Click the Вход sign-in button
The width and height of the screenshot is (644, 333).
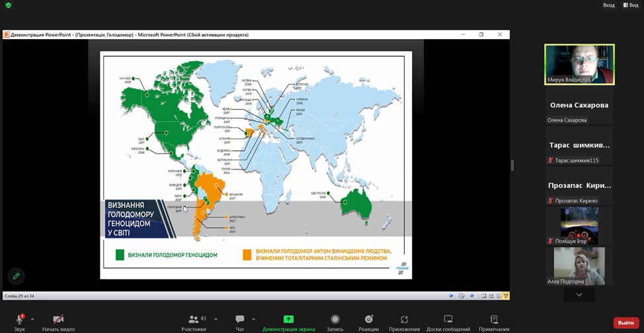pos(608,5)
